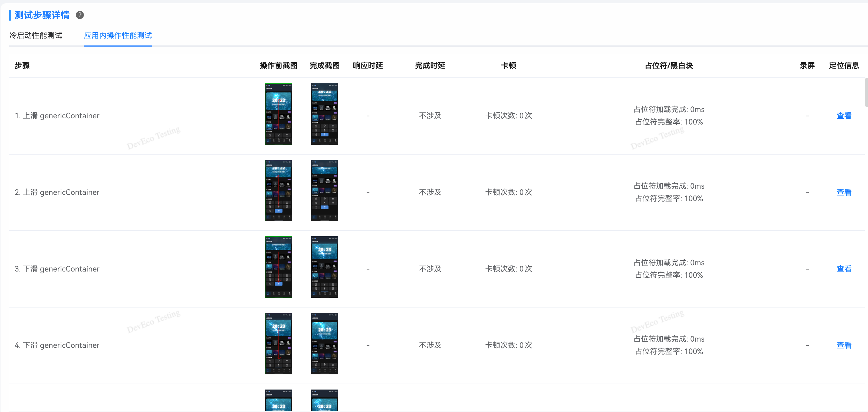Click '卡顿次数: 0 次' in step 2 row

(x=508, y=192)
